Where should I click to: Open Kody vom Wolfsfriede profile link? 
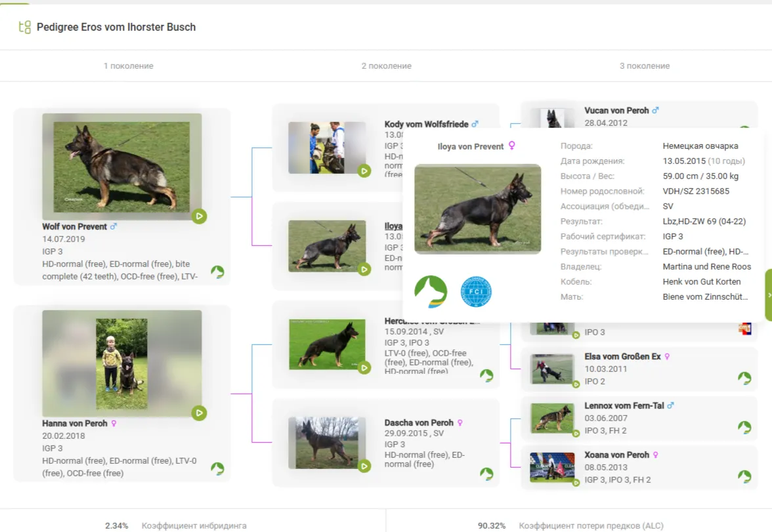[426, 124]
